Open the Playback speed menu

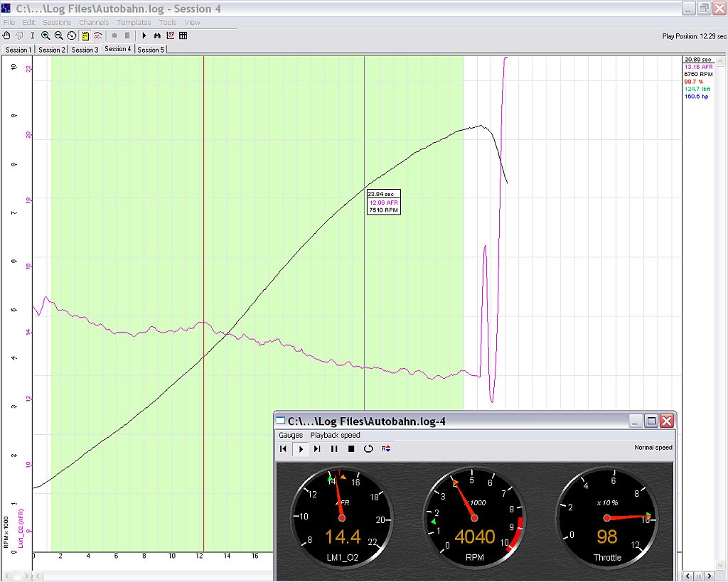pyautogui.click(x=335, y=435)
